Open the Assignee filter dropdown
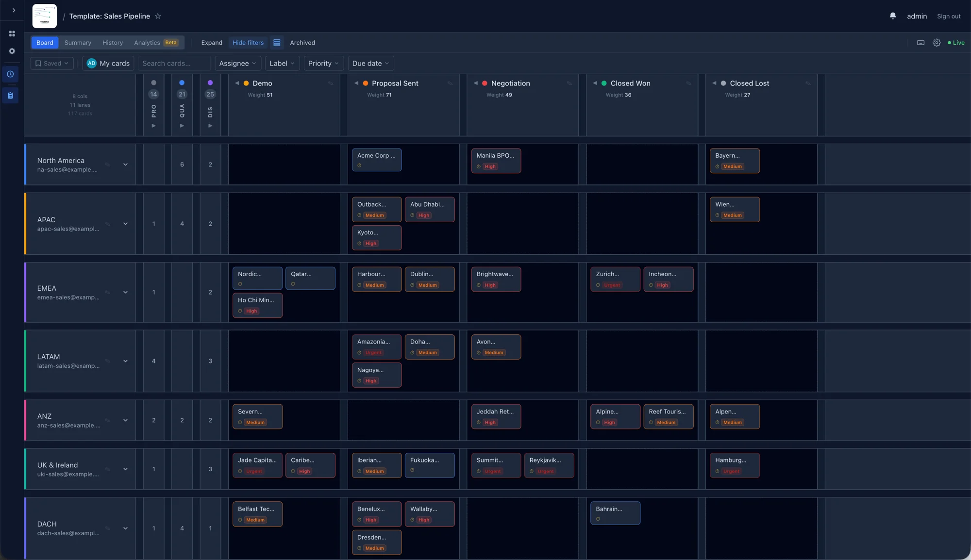This screenshot has width=971, height=560. click(x=237, y=64)
